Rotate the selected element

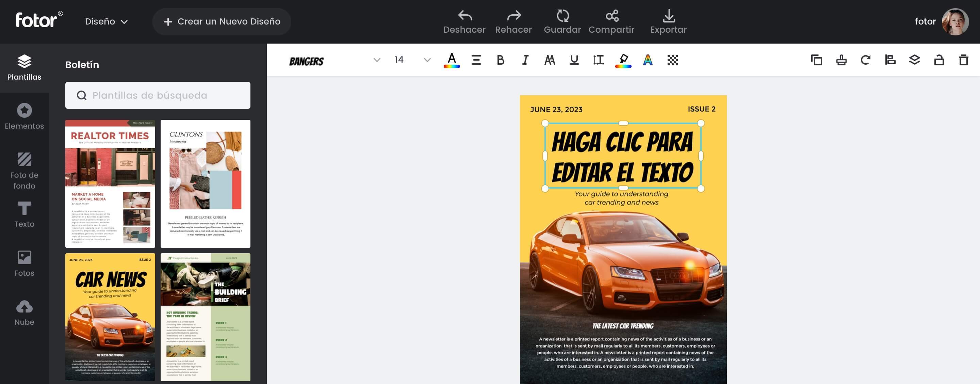tap(866, 60)
